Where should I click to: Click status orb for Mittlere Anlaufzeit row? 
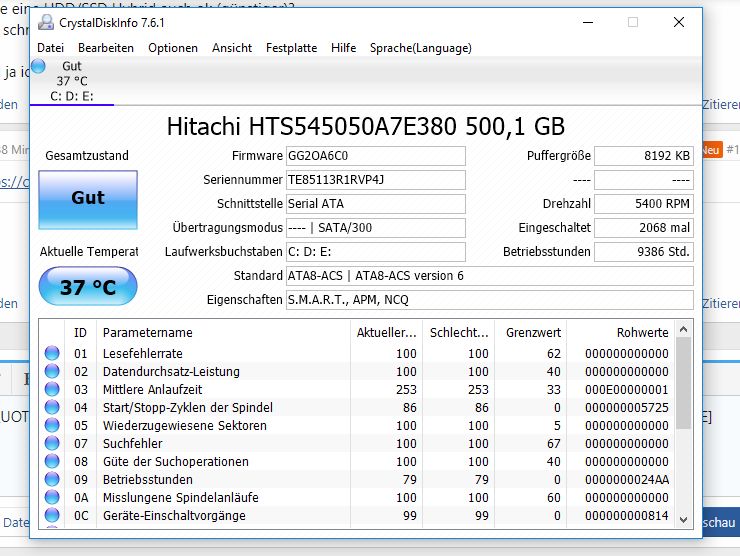[52, 389]
